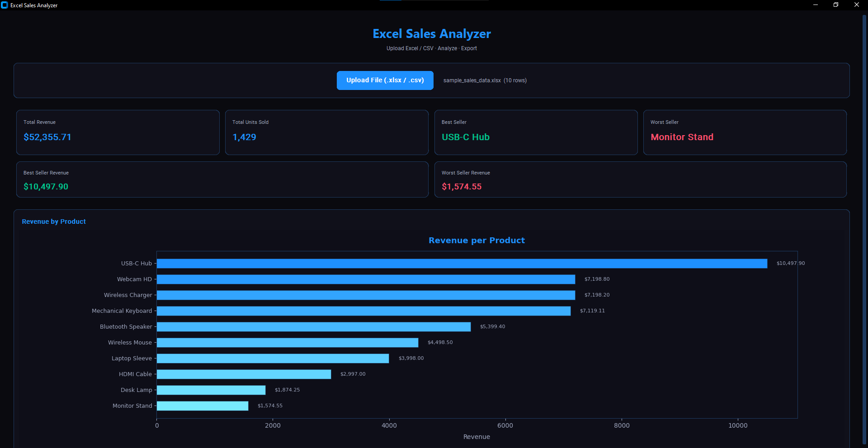Pick the Mechanical Keyboard revenue bar

click(363, 311)
